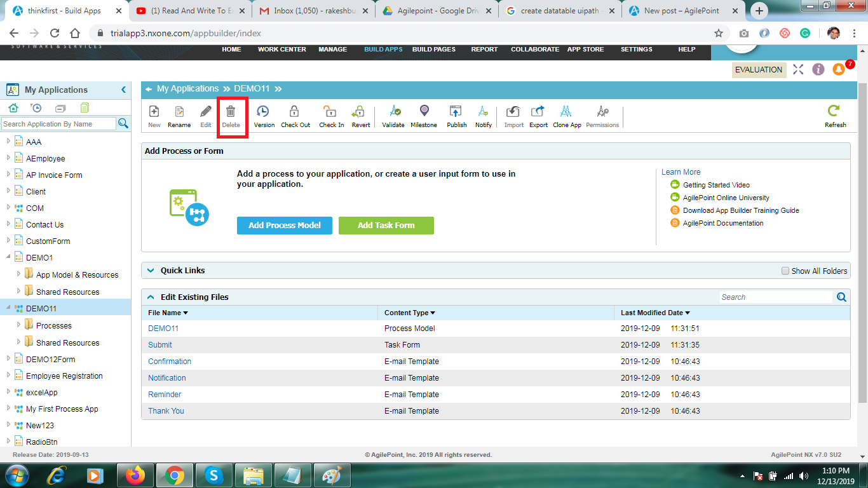Image resolution: width=868 pixels, height=488 pixels.
Task: Select the Clone App icon
Action: (x=566, y=112)
